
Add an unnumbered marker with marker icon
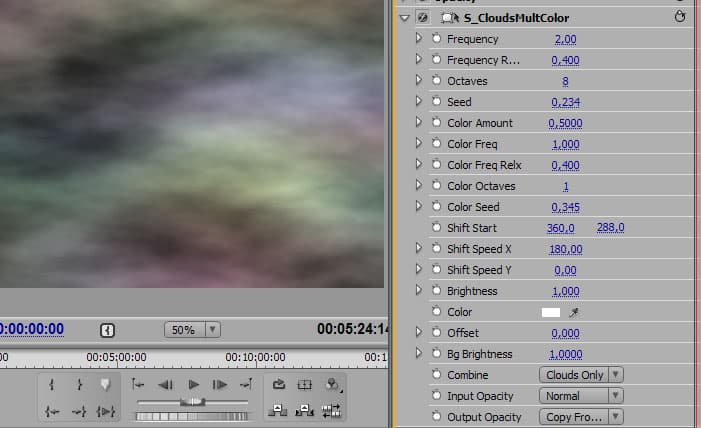click(105, 385)
